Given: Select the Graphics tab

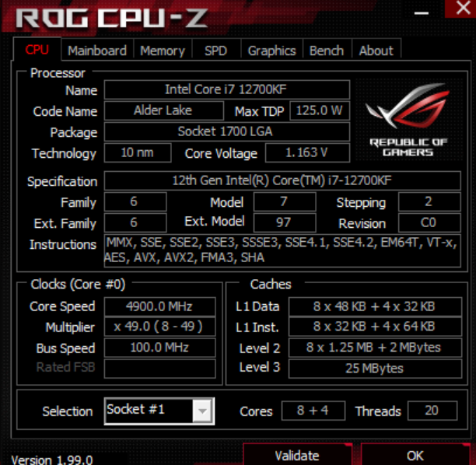Looking at the screenshot, I should click(x=271, y=51).
